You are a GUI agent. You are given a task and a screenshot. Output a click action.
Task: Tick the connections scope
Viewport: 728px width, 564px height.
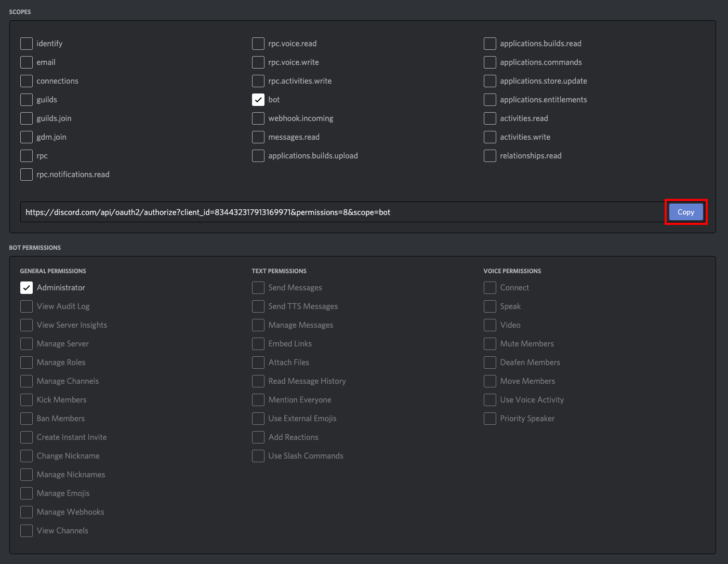coord(27,81)
